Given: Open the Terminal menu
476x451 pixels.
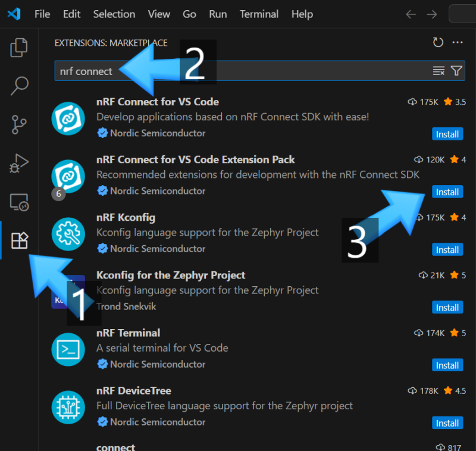Looking at the screenshot, I should pyautogui.click(x=259, y=14).
